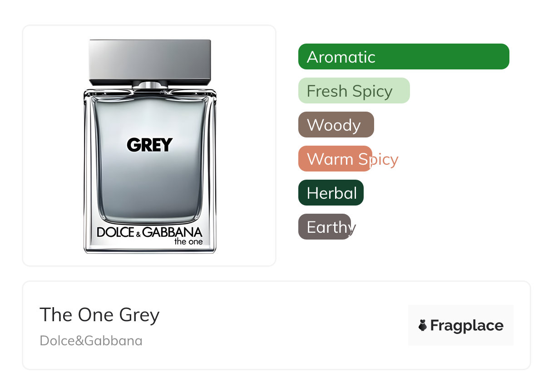This screenshot has height=392, width=553.
Task: Click the Fragplace perfume bottle logo icon
Action: 423,325
